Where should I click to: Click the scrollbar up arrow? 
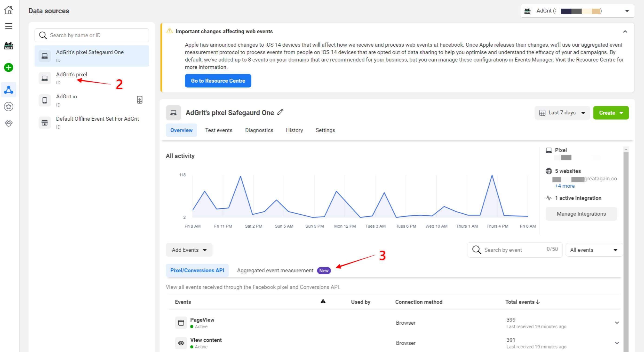[x=626, y=149]
